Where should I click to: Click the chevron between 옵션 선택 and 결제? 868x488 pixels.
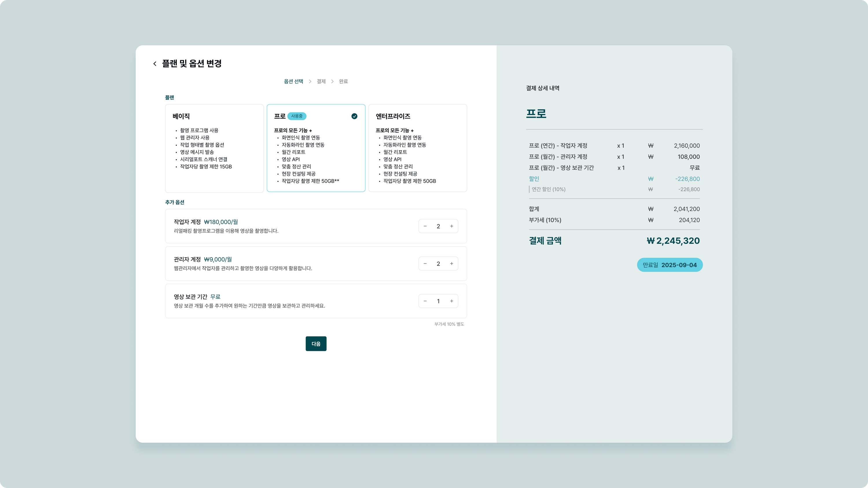(310, 82)
